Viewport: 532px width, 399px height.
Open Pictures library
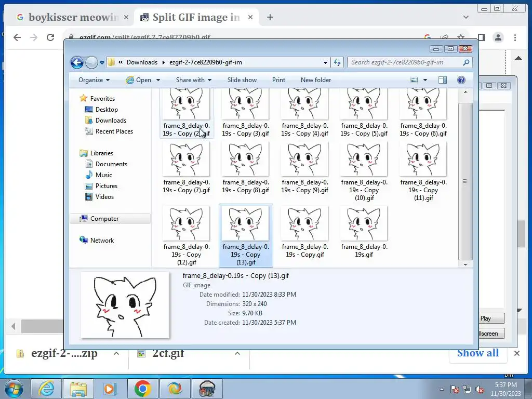click(106, 186)
